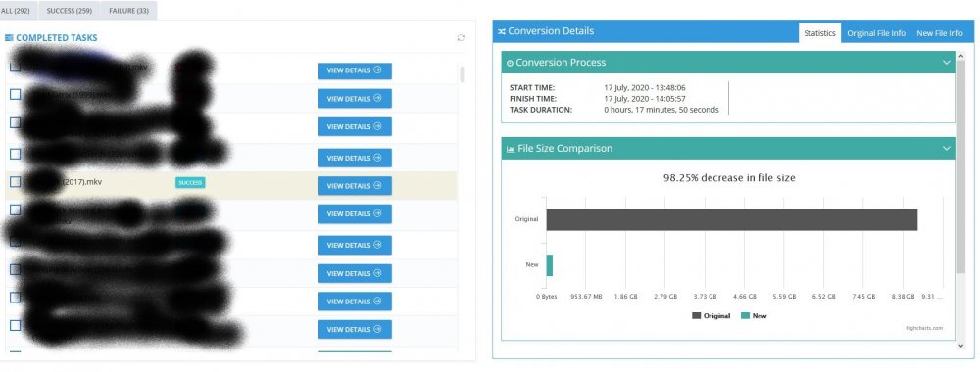Image resolution: width=980 pixels, height=372 pixels.
Task: View details for the topmost completed task
Action: (355, 70)
